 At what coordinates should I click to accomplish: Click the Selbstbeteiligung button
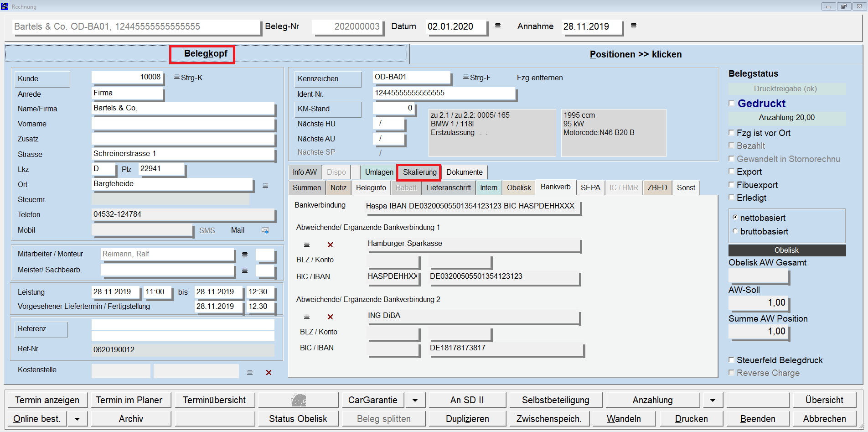(x=555, y=400)
